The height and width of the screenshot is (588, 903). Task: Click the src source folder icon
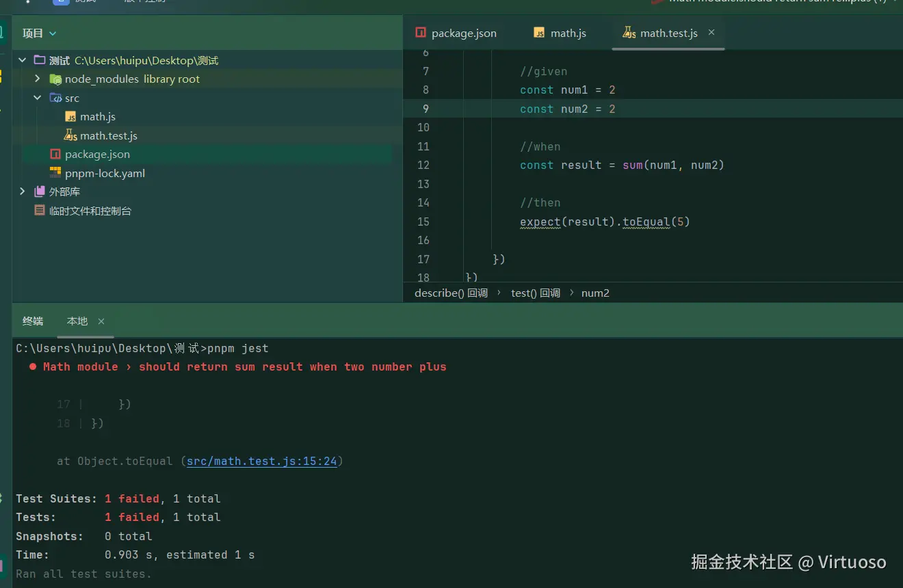55,98
